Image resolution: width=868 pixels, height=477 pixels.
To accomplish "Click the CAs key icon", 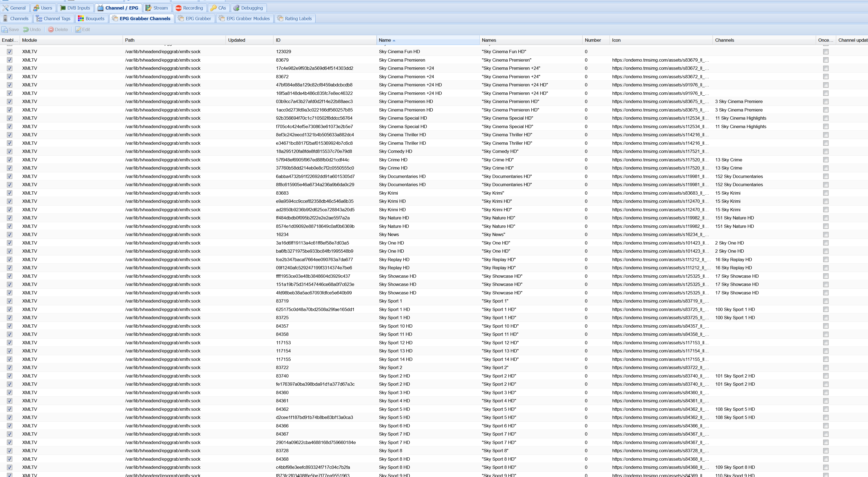I will [x=213, y=8].
